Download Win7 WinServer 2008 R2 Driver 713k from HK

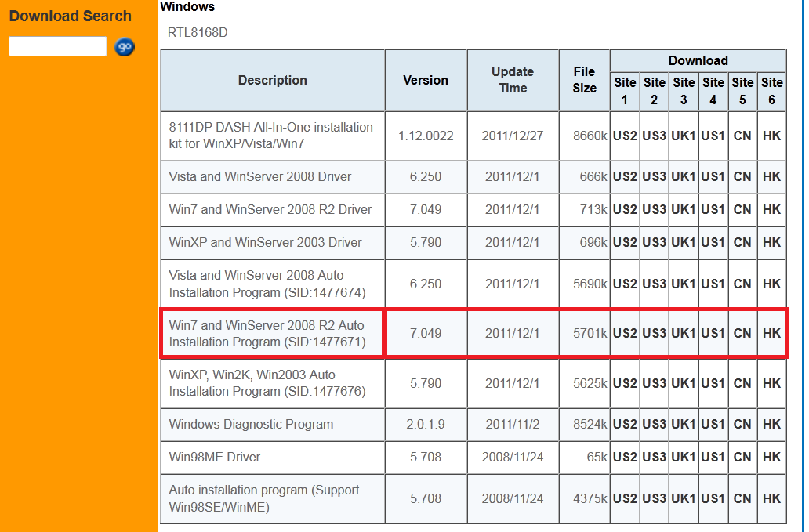point(772,210)
